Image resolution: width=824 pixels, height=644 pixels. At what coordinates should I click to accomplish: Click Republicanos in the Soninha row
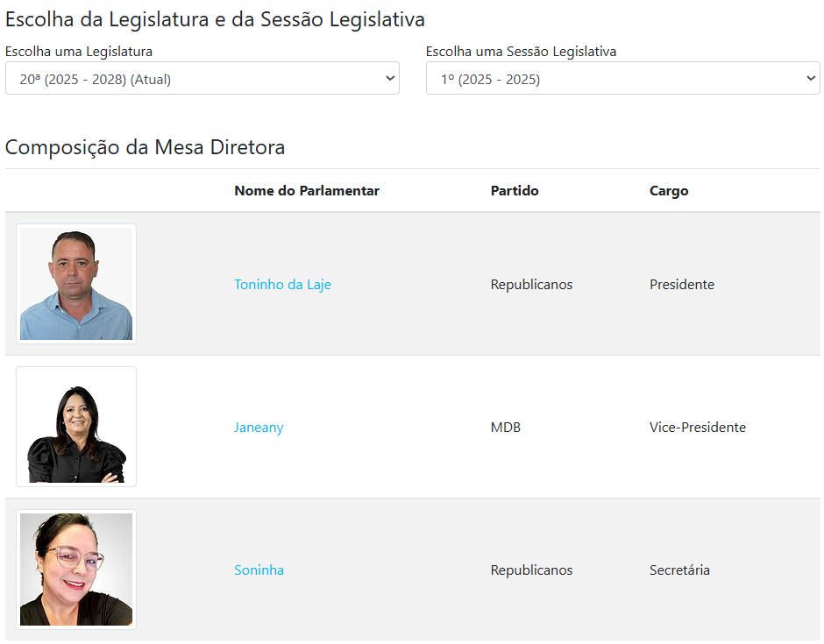531,570
